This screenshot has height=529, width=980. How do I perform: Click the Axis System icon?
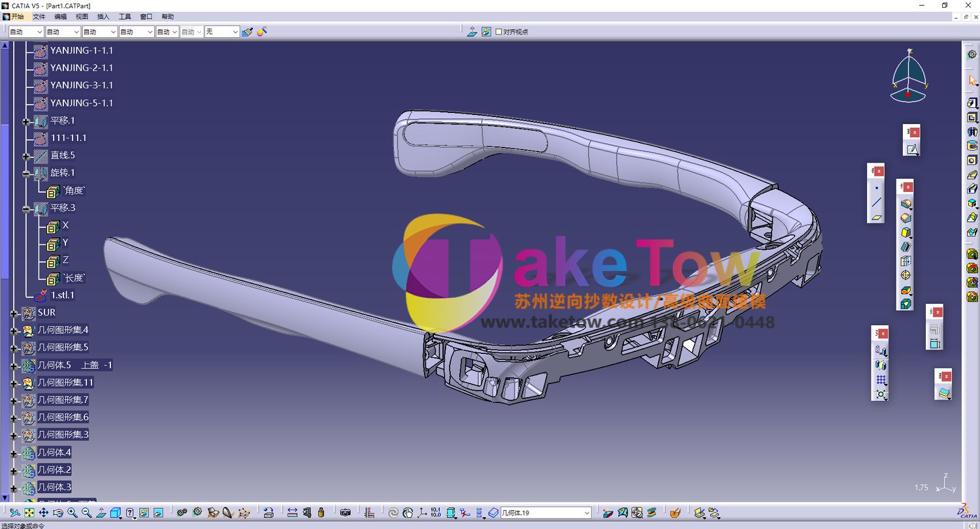[x=422, y=513]
